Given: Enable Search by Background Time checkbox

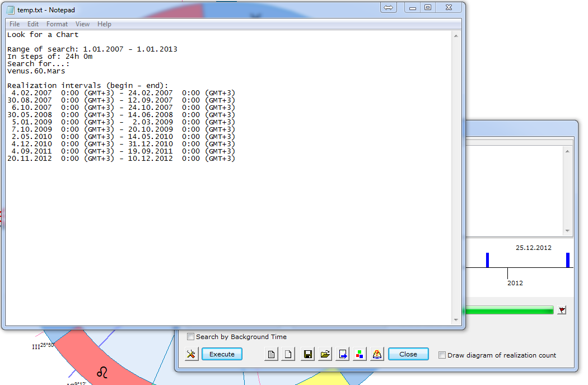Looking at the screenshot, I should tap(190, 337).
